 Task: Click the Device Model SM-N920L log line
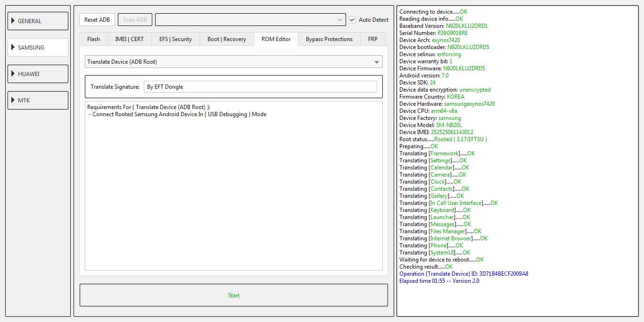430,125
